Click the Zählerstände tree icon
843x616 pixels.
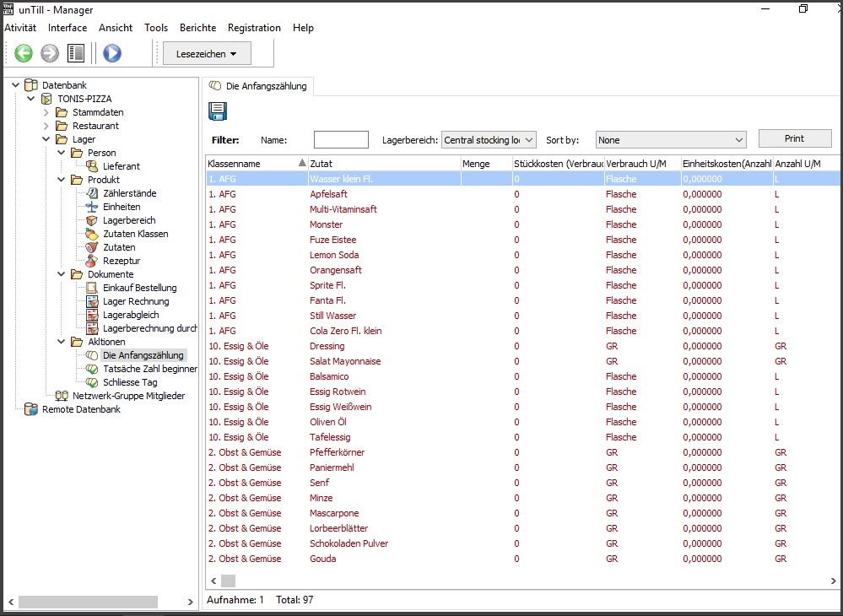click(x=93, y=193)
